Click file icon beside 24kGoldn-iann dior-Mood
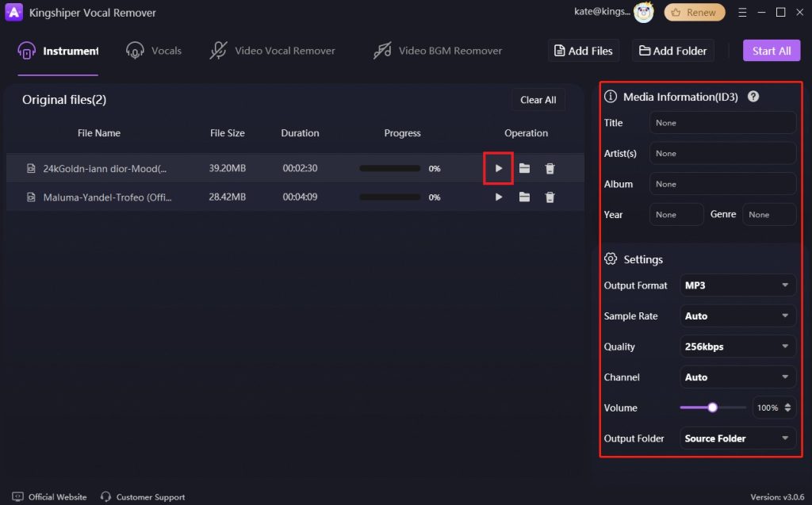The width and height of the screenshot is (812, 505). click(31, 168)
